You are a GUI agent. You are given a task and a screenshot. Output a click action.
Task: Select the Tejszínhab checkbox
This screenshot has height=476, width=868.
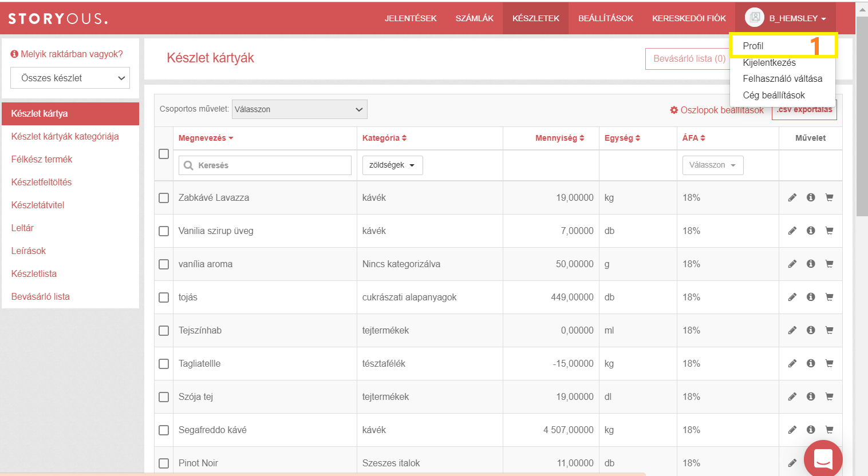click(164, 331)
